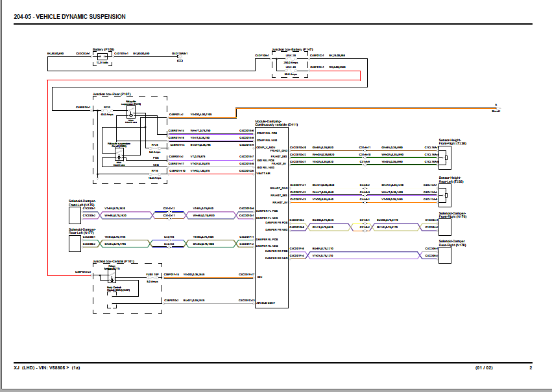This screenshot has width=552, height=392.
Task: Click Solenoid-Damper Rear-Right box (N178)
Action: pos(444,255)
